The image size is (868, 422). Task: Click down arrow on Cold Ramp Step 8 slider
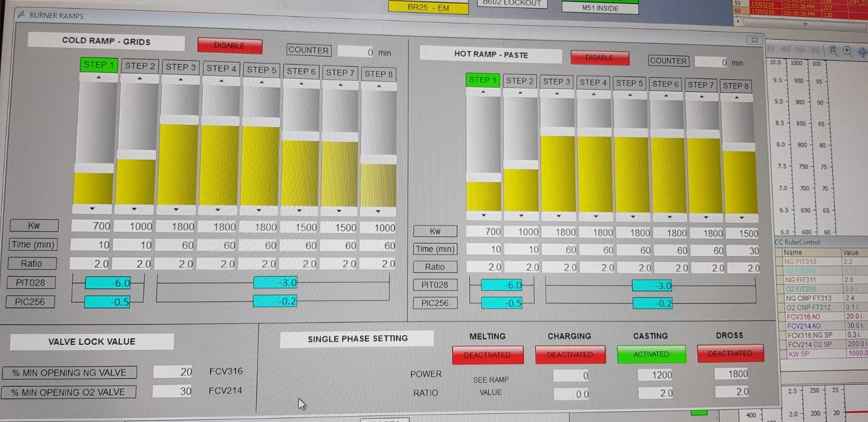tap(378, 211)
